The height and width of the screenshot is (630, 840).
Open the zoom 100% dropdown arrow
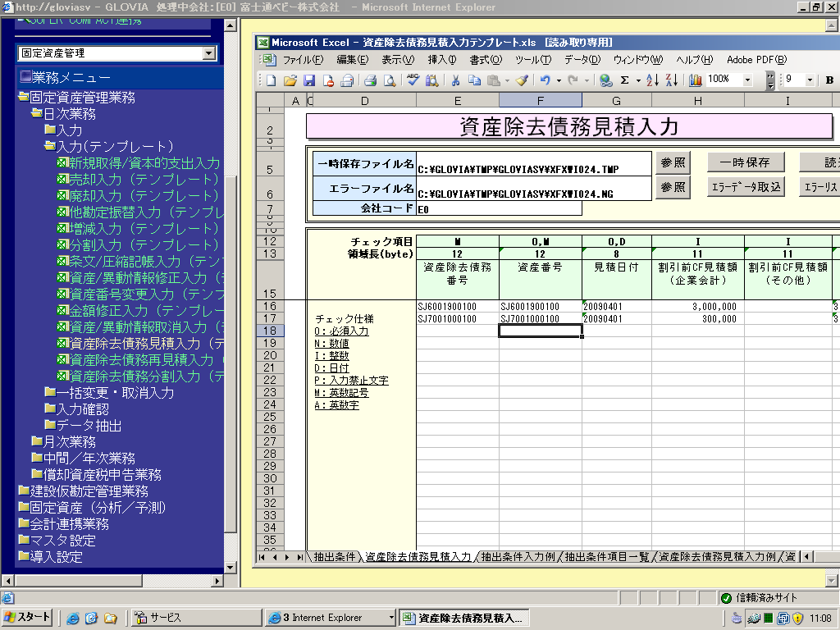[x=747, y=80]
